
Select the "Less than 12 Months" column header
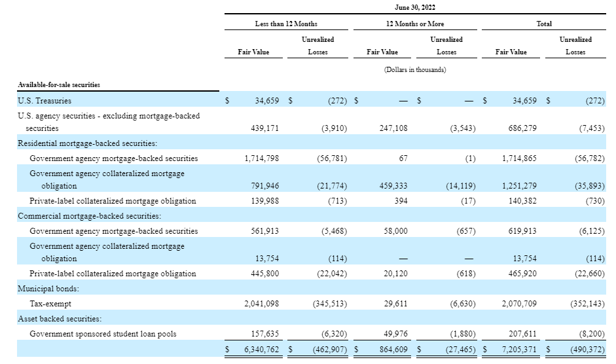coord(286,24)
